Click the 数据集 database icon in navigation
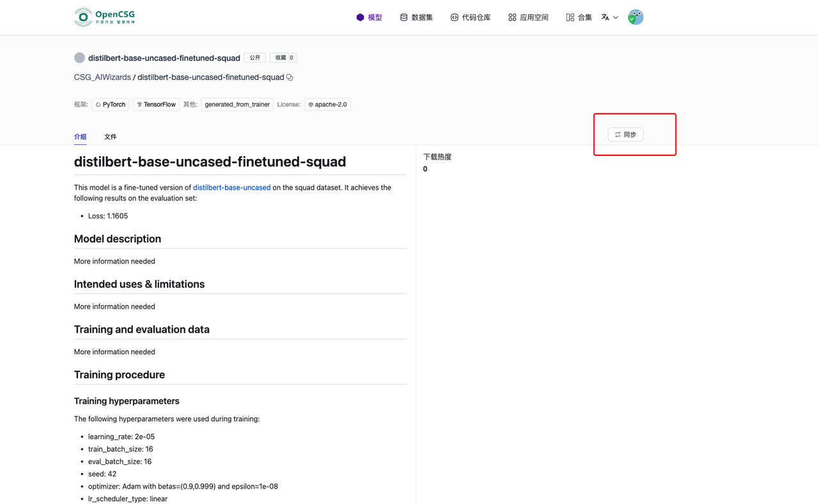Viewport: 818px width, 504px height. click(404, 17)
